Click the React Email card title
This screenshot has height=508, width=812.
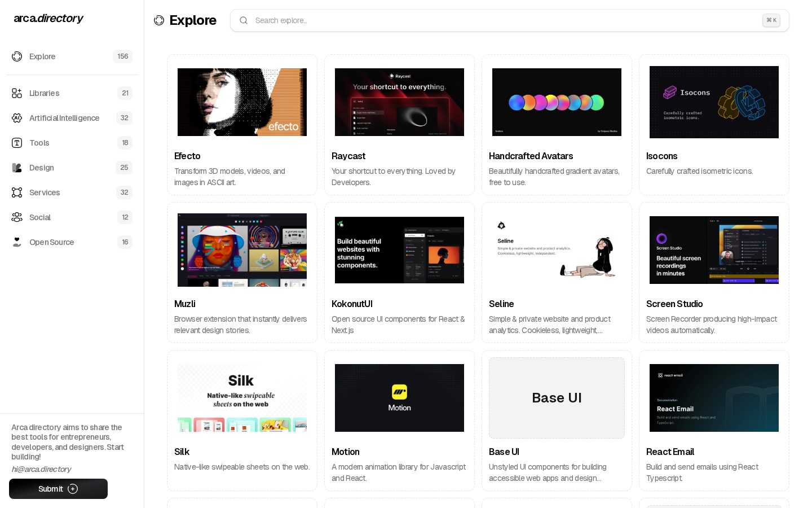click(670, 452)
